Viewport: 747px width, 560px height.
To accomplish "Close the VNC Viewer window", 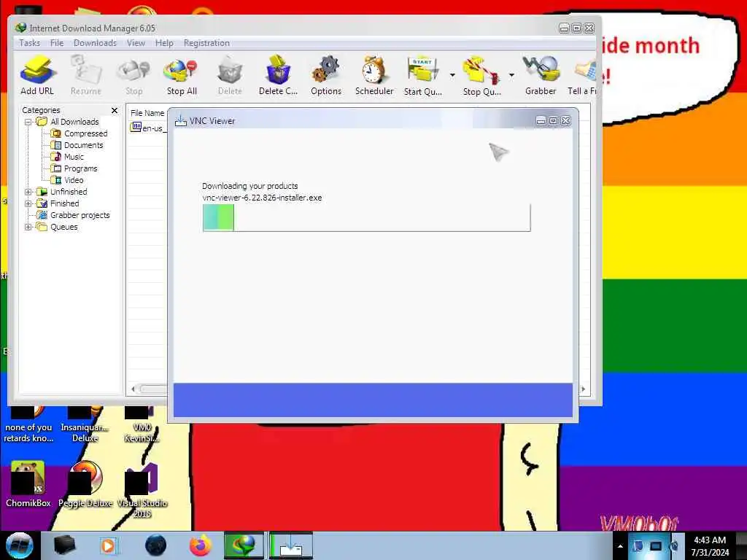I will (x=565, y=121).
